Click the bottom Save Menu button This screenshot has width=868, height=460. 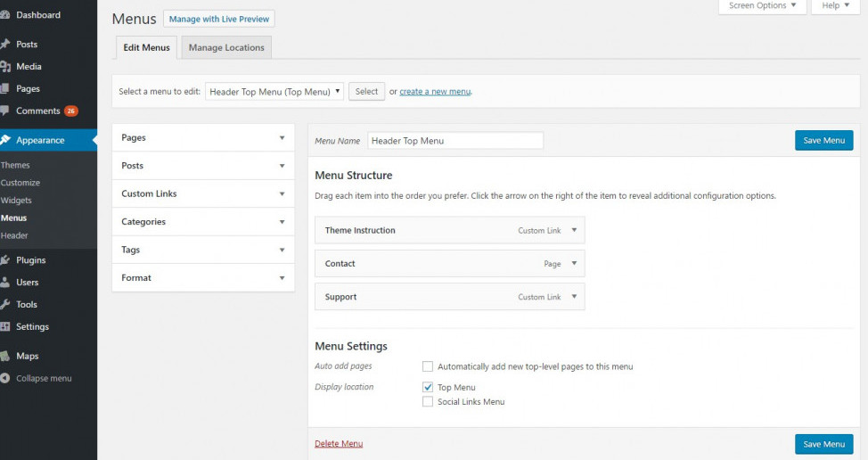823,444
